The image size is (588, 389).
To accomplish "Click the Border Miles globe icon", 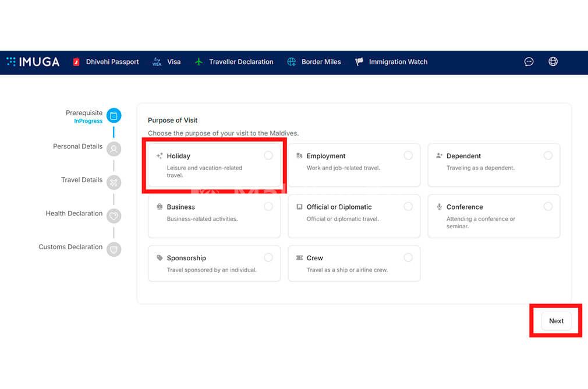I will [x=291, y=62].
